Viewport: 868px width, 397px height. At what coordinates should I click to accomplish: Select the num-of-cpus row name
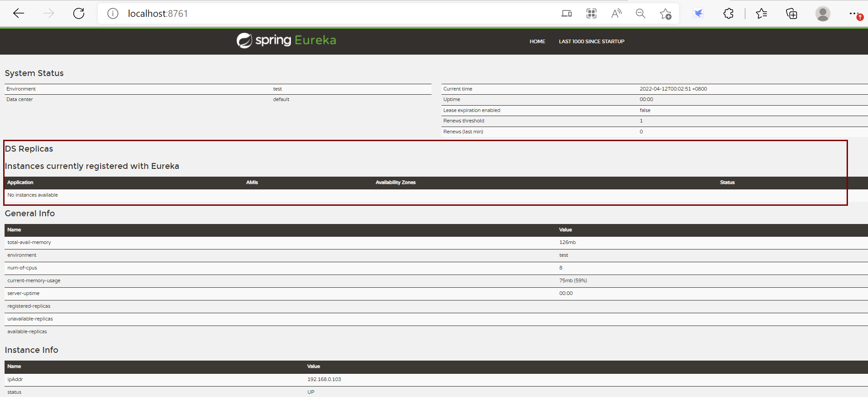[22, 268]
